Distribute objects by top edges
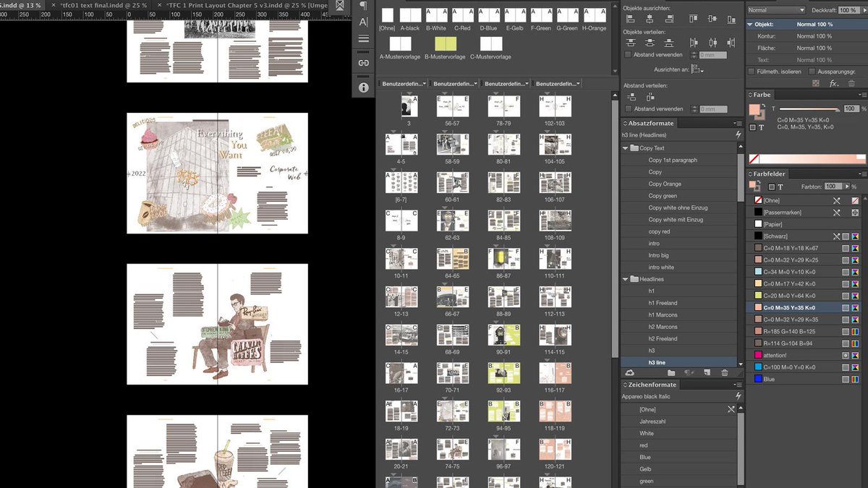 630,43
